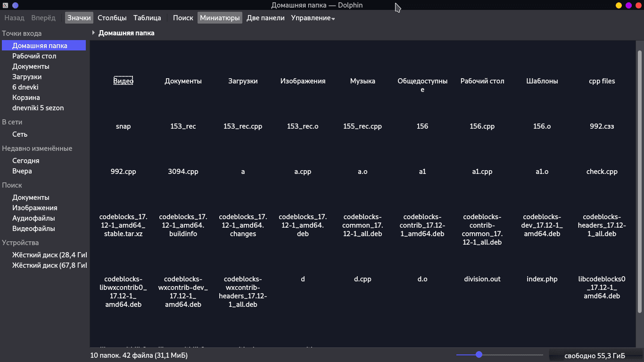Image resolution: width=644 pixels, height=362 pixels.
Task: Enable Две панели split view
Action: click(265, 18)
